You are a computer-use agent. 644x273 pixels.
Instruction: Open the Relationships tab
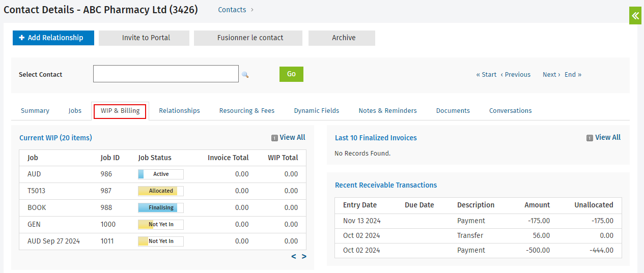[x=179, y=111]
